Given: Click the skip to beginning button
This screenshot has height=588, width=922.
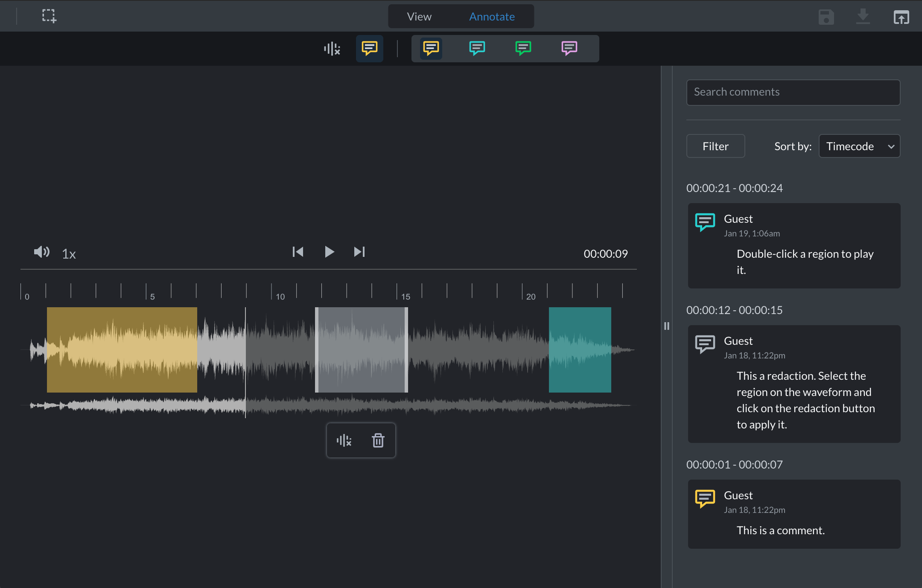Looking at the screenshot, I should point(297,251).
